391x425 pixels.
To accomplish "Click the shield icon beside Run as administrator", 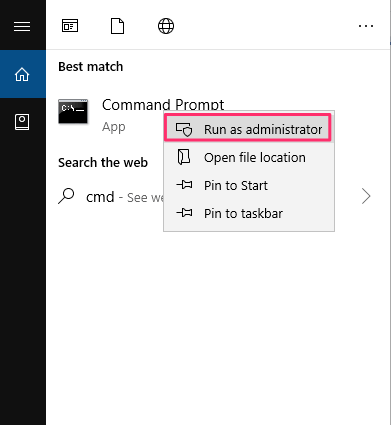I will click(x=184, y=129).
